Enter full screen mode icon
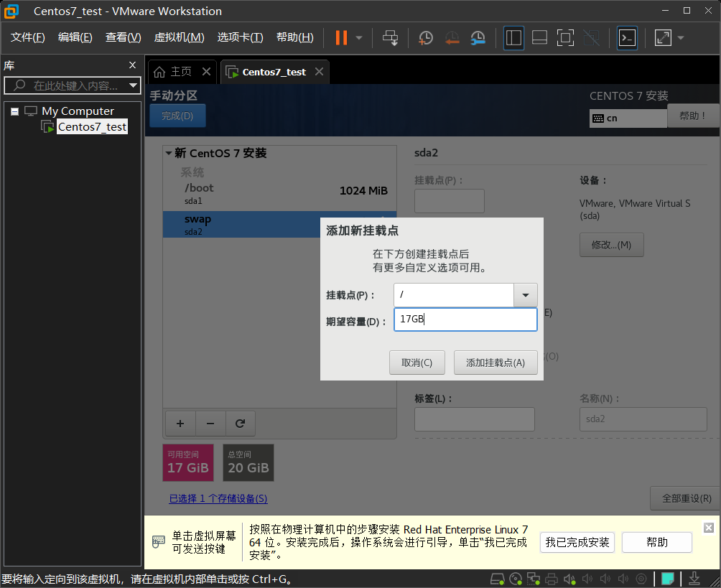 565,38
